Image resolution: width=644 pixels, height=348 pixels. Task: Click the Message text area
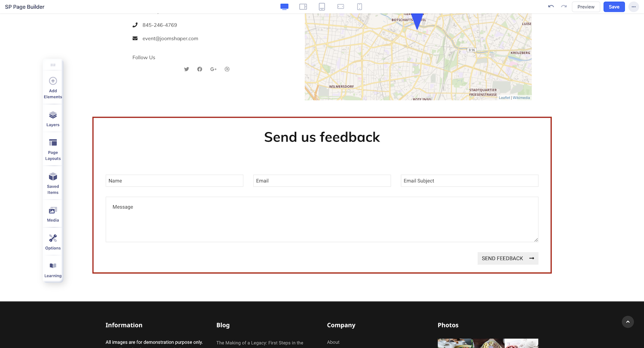click(322, 219)
